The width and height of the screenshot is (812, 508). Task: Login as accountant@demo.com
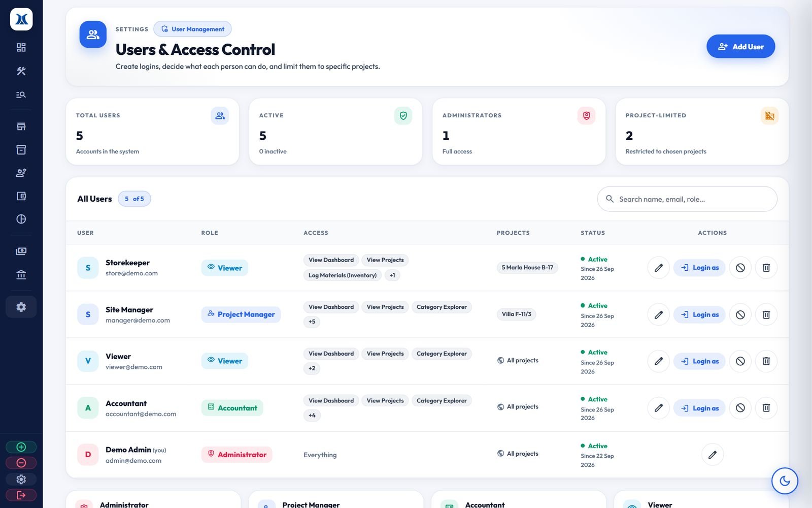point(699,408)
